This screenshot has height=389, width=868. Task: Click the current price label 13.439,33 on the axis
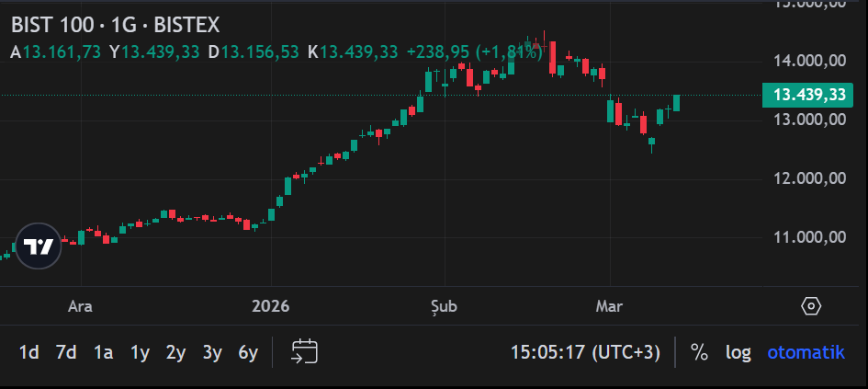[x=808, y=95]
